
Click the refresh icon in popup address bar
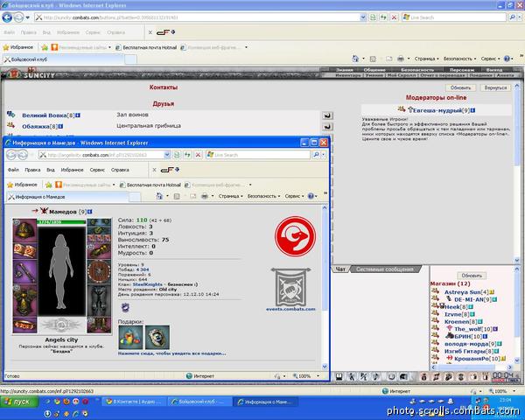point(187,155)
